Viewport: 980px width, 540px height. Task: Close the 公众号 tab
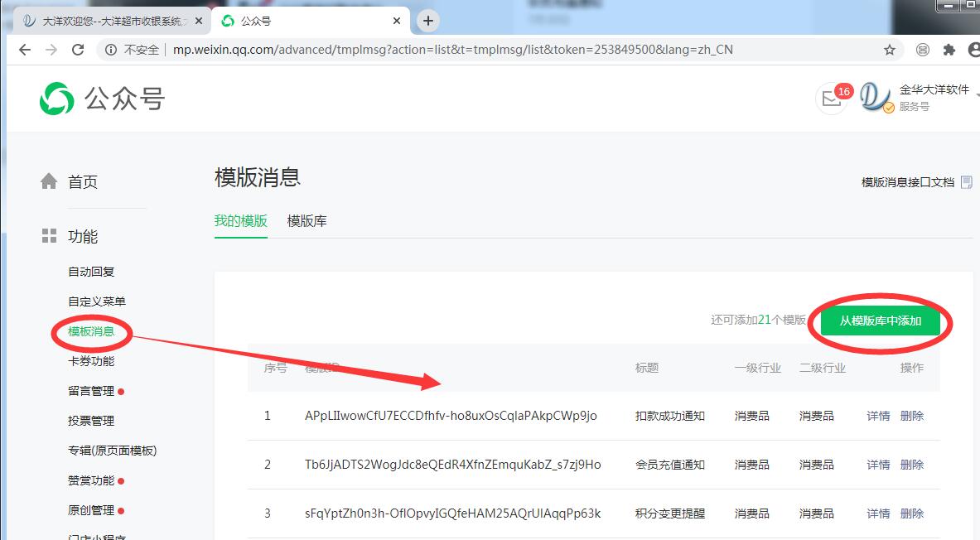pyautogui.click(x=396, y=21)
